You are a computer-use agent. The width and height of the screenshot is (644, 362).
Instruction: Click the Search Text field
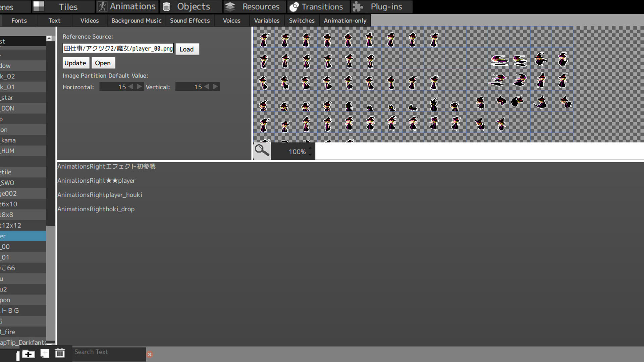pyautogui.click(x=109, y=354)
